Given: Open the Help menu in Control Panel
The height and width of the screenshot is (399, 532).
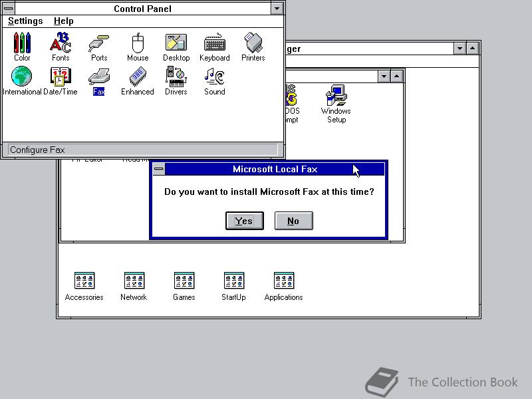Looking at the screenshot, I should [x=63, y=21].
